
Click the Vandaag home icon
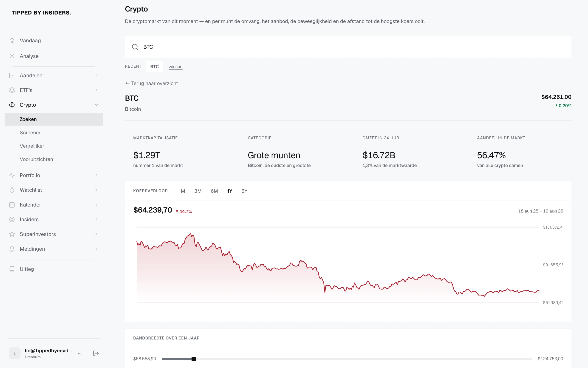coord(12,40)
